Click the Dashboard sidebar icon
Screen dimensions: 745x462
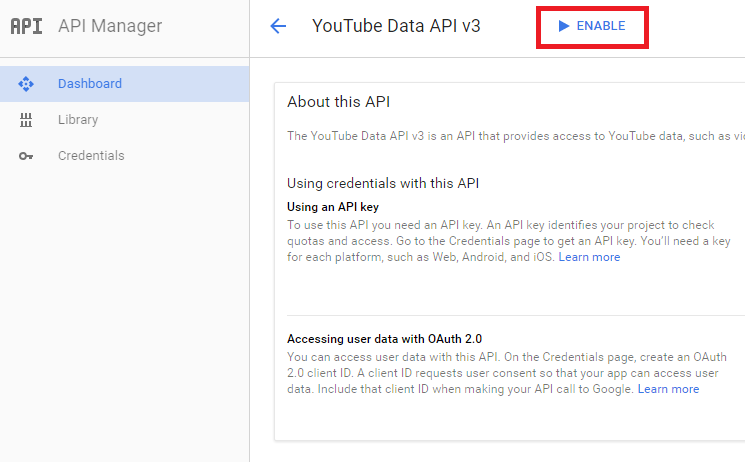[27, 84]
